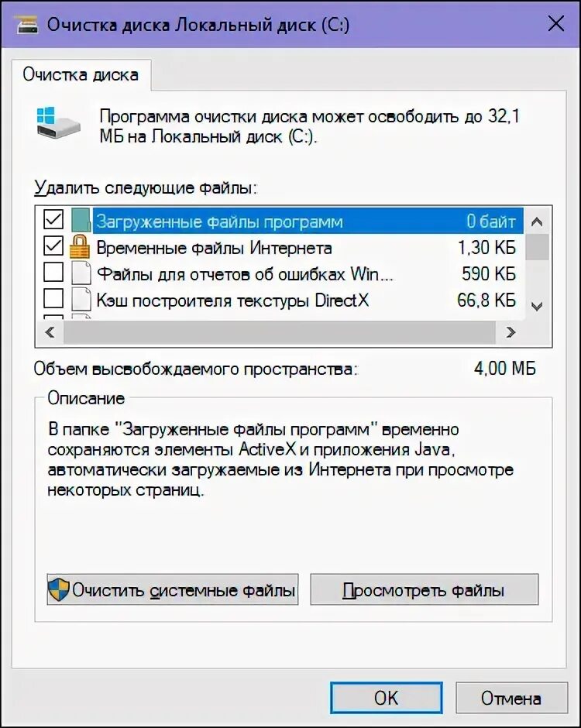Enable Кэш построителя текстуры DirectX checkbox
The image size is (581, 728).
point(53,298)
